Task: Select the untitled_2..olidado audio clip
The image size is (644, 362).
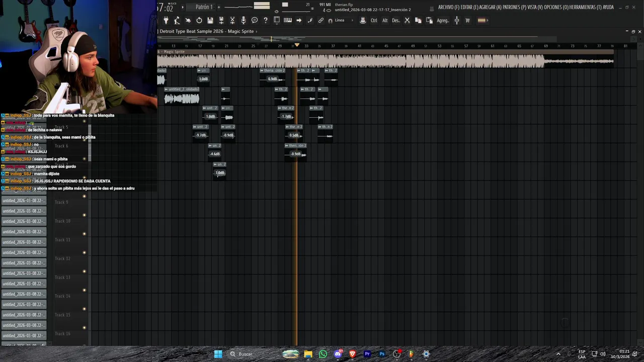Action: click(182, 96)
